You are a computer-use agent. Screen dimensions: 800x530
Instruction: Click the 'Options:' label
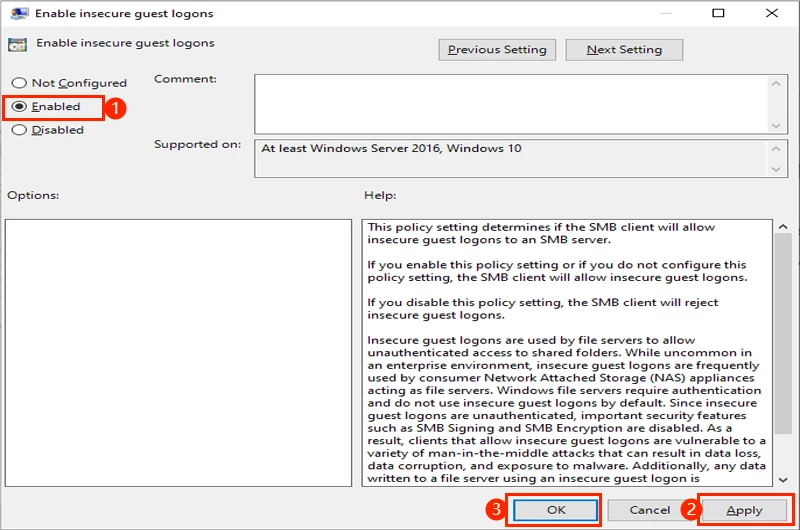pyautogui.click(x=33, y=195)
